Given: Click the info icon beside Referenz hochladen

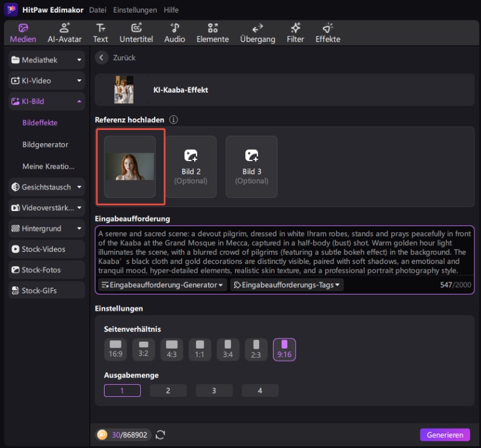Looking at the screenshot, I should pos(173,120).
